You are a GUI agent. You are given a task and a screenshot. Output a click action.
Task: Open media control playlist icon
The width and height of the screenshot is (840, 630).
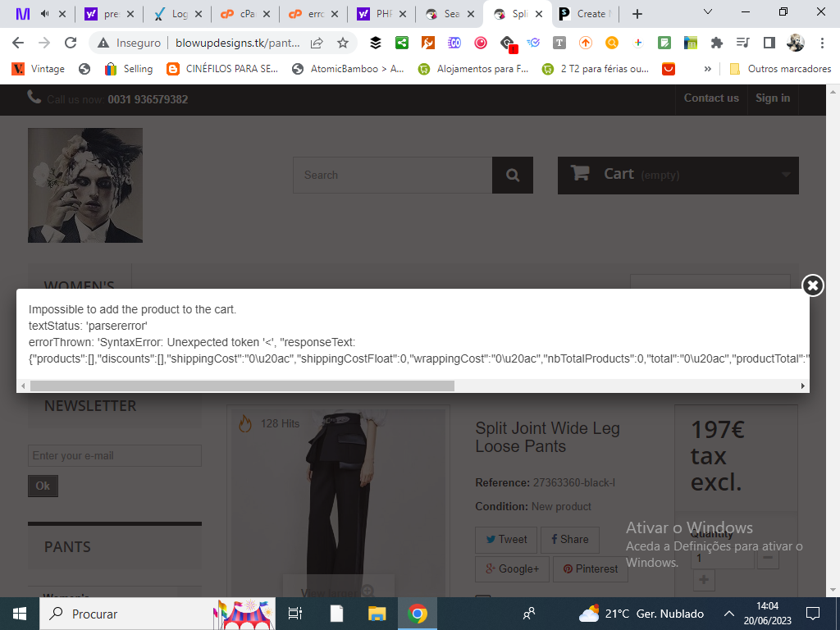(x=742, y=43)
